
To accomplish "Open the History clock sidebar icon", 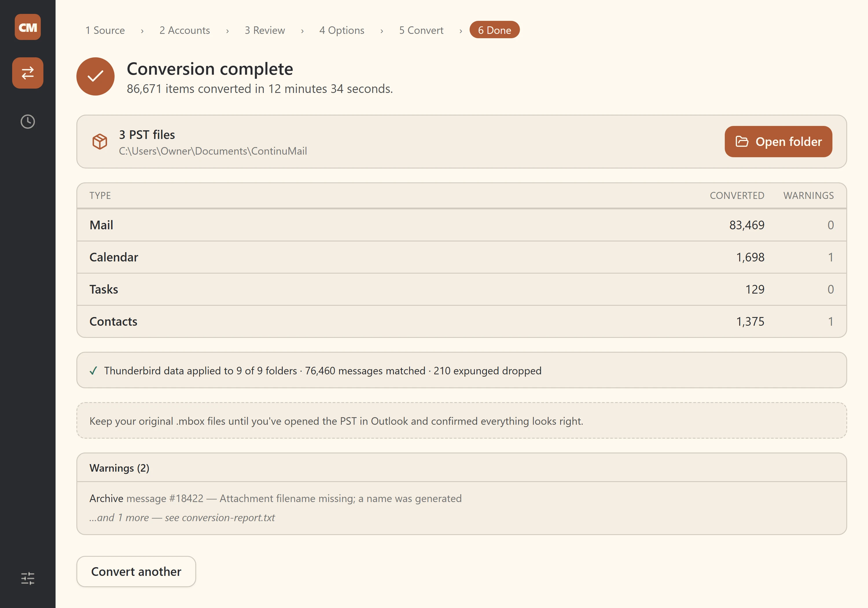I will 27,121.
